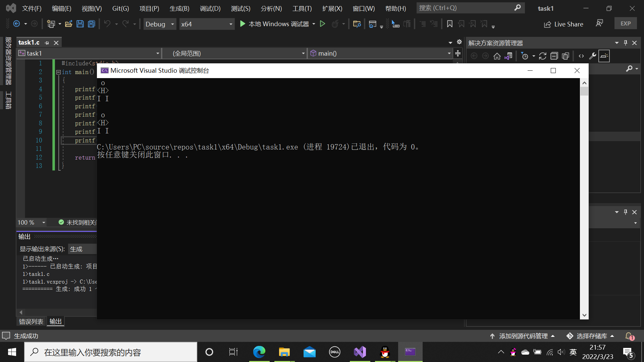The height and width of the screenshot is (362, 644).
Task: Click the bookmark toggle icon in toolbar
Action: (450, 24)
